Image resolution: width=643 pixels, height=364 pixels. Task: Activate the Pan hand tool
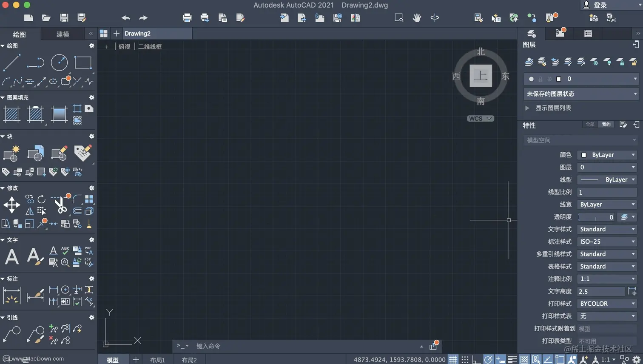[417, 18]
